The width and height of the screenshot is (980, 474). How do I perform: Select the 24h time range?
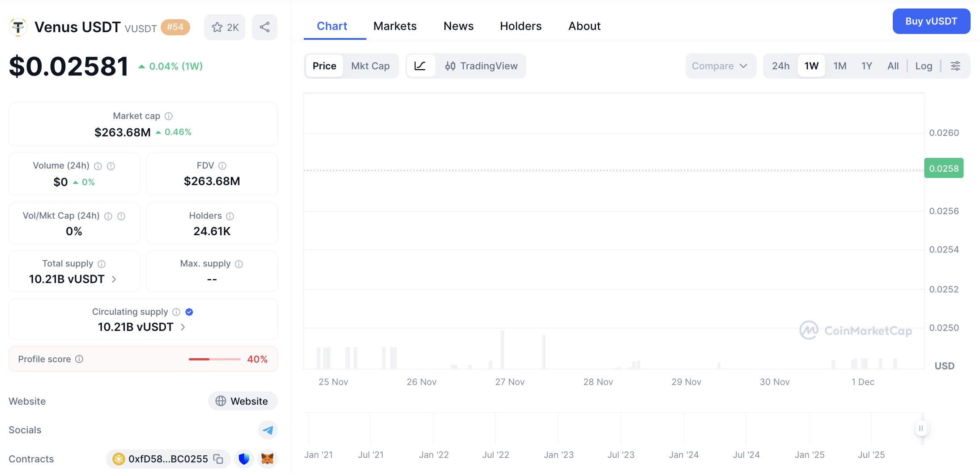tap(780, 66)
